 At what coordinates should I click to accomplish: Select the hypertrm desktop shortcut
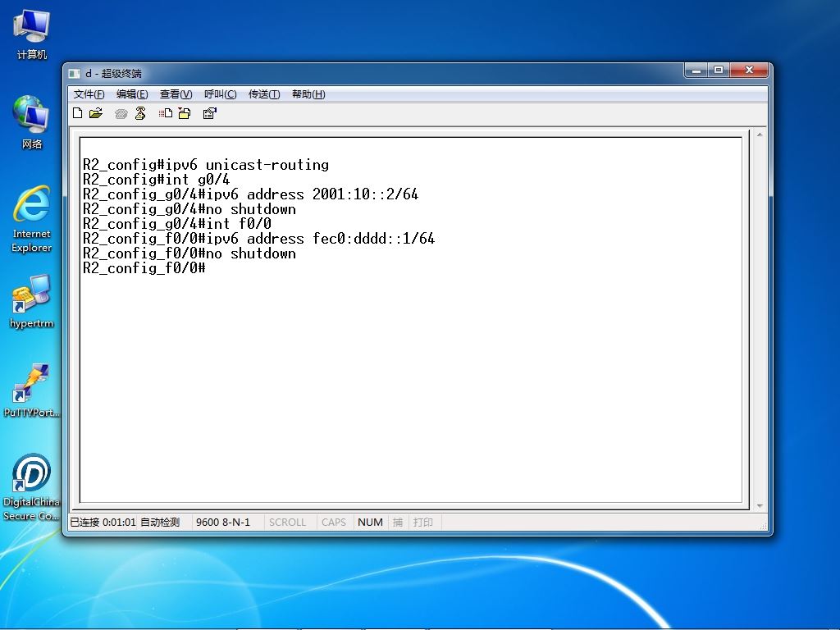click(32, 301)
